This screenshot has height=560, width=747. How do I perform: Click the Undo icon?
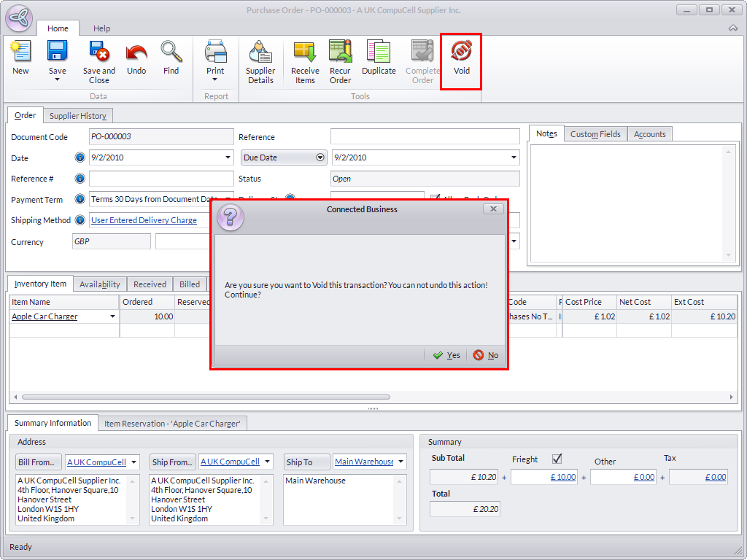pos(136,52)
